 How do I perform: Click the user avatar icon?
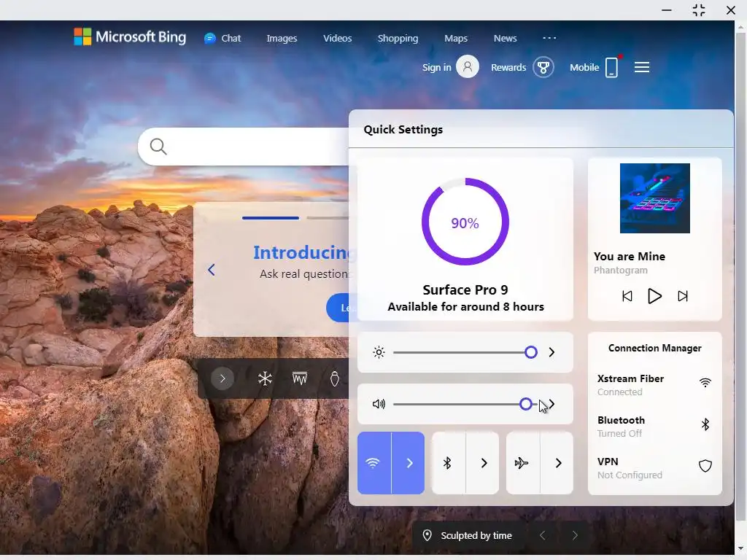coord(468,66)
